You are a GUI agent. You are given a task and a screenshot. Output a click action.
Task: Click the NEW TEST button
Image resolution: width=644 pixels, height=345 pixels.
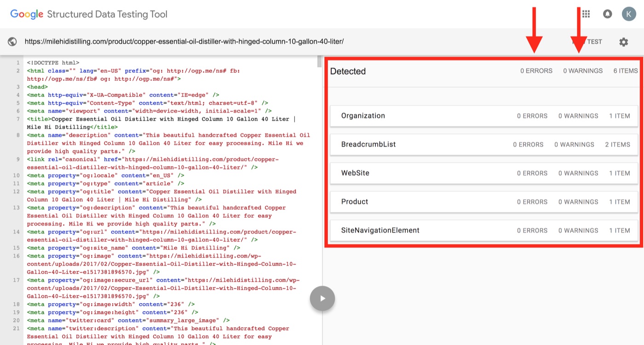click(586, 42)
